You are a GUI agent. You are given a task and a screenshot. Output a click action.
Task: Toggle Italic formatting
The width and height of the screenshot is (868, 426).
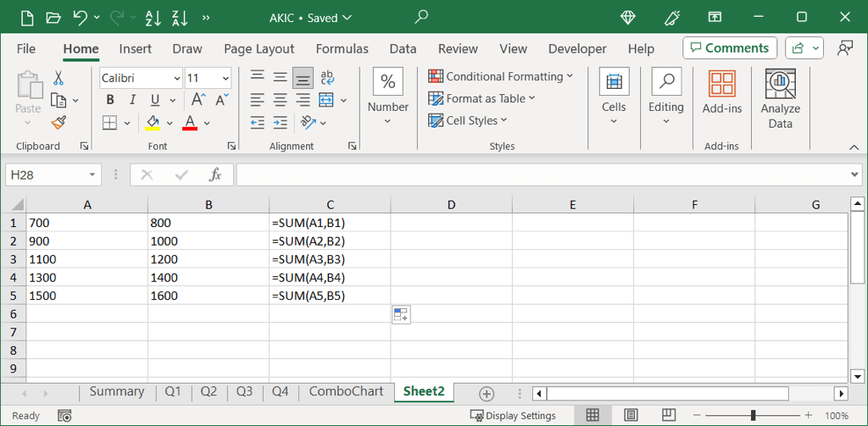132,100
